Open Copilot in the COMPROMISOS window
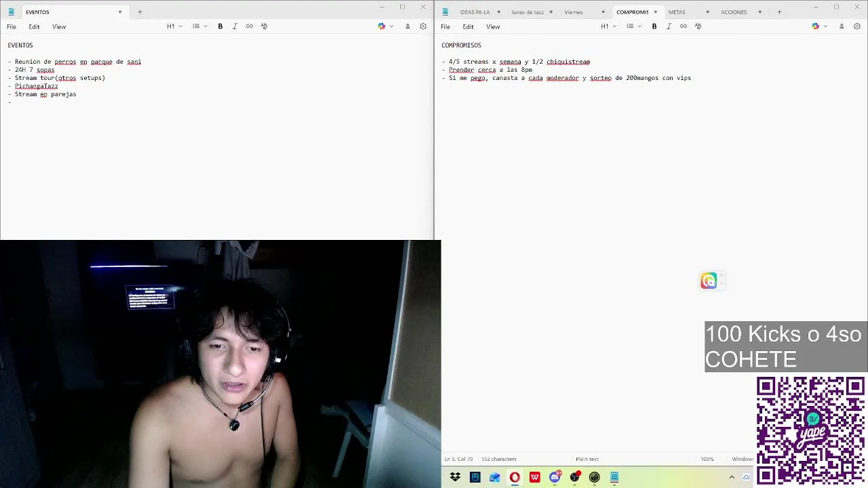The image size is (868, 488). click(x=816, y=26)
